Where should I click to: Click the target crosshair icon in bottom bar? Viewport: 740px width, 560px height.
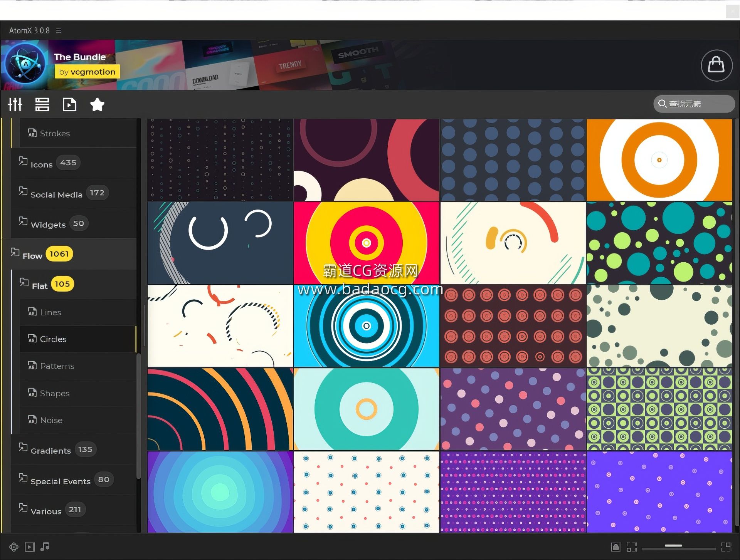(x=14, y=547)
